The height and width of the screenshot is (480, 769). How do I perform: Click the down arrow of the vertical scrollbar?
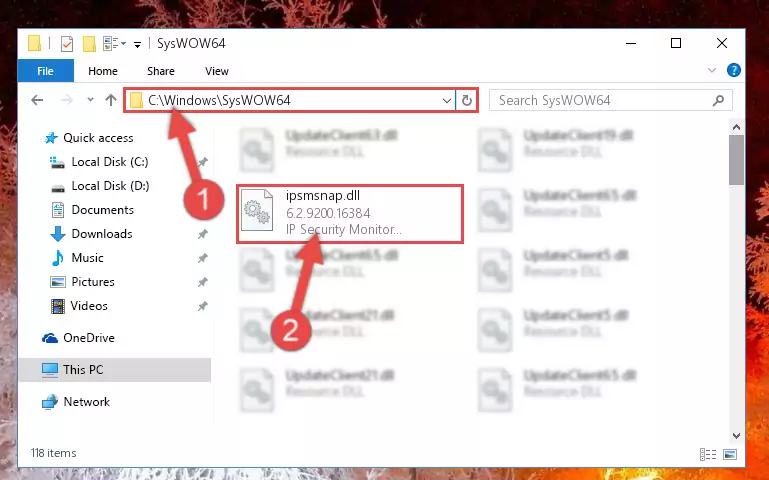click(736, 435)
